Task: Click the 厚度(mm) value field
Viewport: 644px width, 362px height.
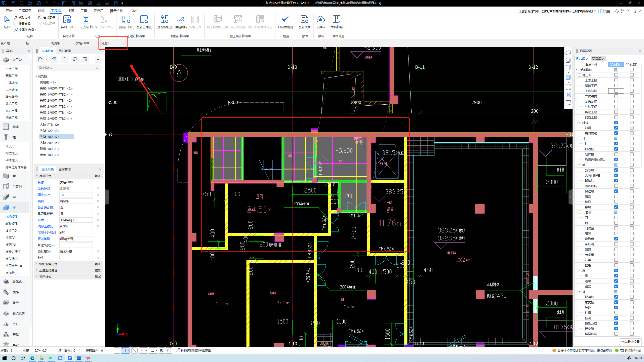Action: (x=76, y=195)
